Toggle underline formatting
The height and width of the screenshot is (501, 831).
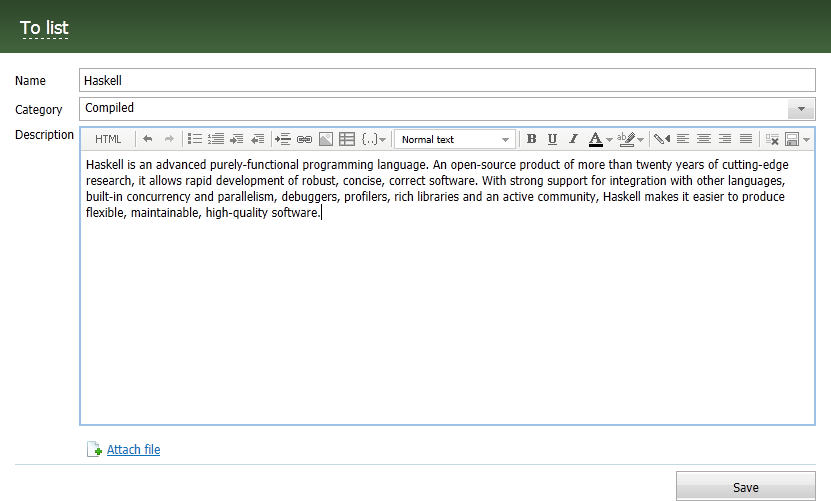click(552, 139)
